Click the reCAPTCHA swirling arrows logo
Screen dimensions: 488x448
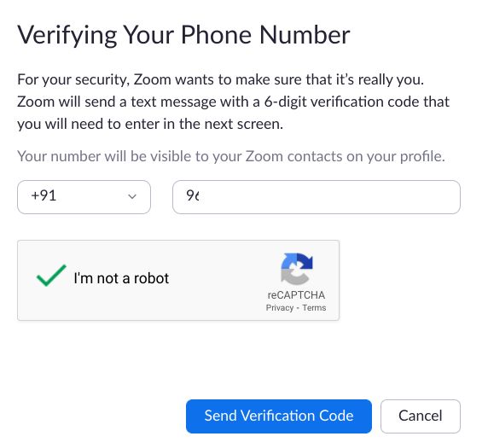coord(297,269)
